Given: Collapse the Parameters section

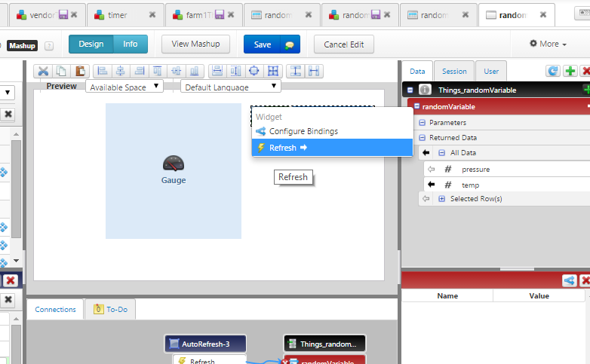Looking at the screenshot, I should (x=423, y=123).
